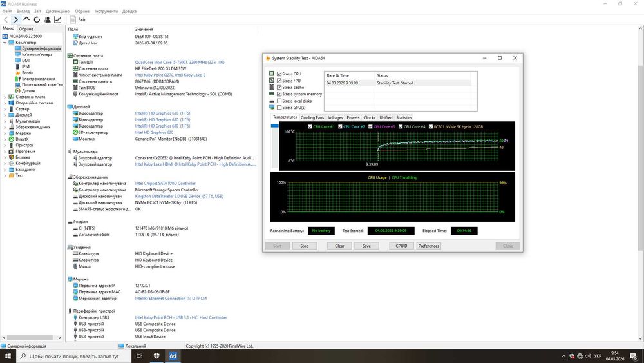Viewport: 644px width, 363px height.
Task: Open the notification center icon
Action: [x=634, y=356]
